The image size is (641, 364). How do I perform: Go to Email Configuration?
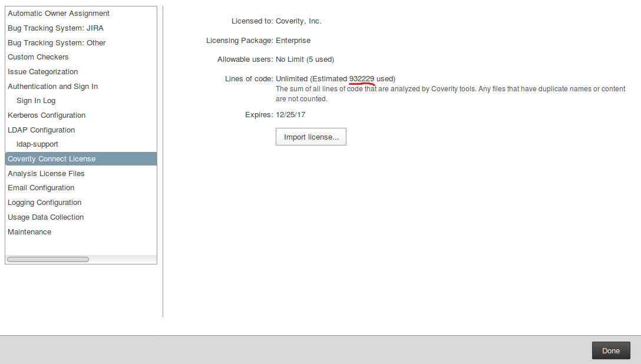pyautogui.click(x=81, y=188)
